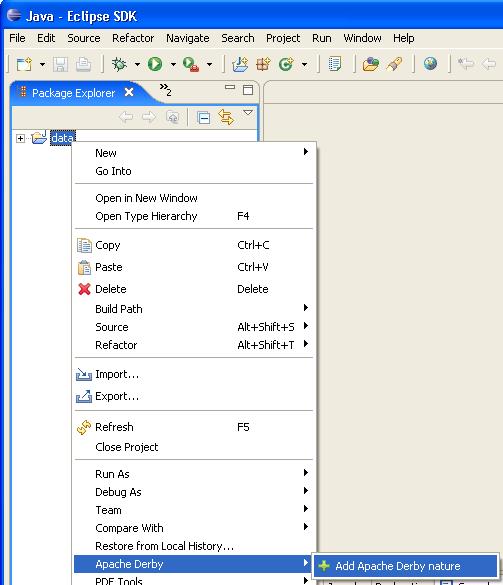Open the New Java Class dropdown arrow
Viewport: 503px width, 585px height.
tap(304, 65)
